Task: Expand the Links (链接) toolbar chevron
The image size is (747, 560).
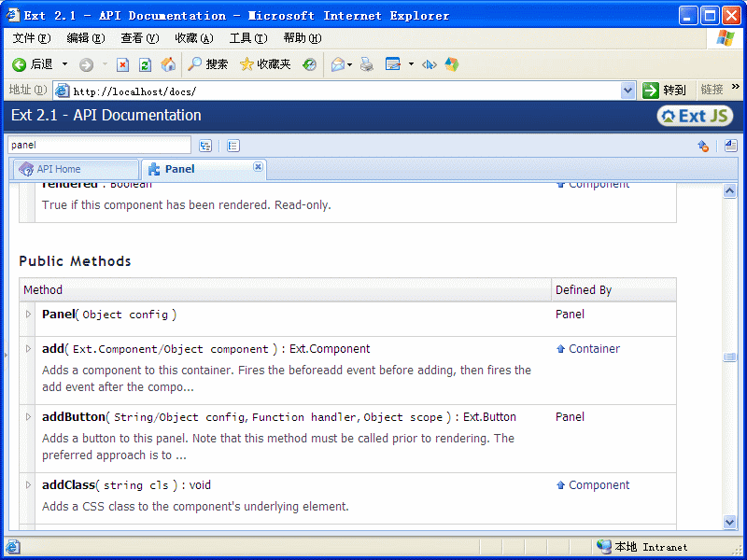Action: coord(736,87)
